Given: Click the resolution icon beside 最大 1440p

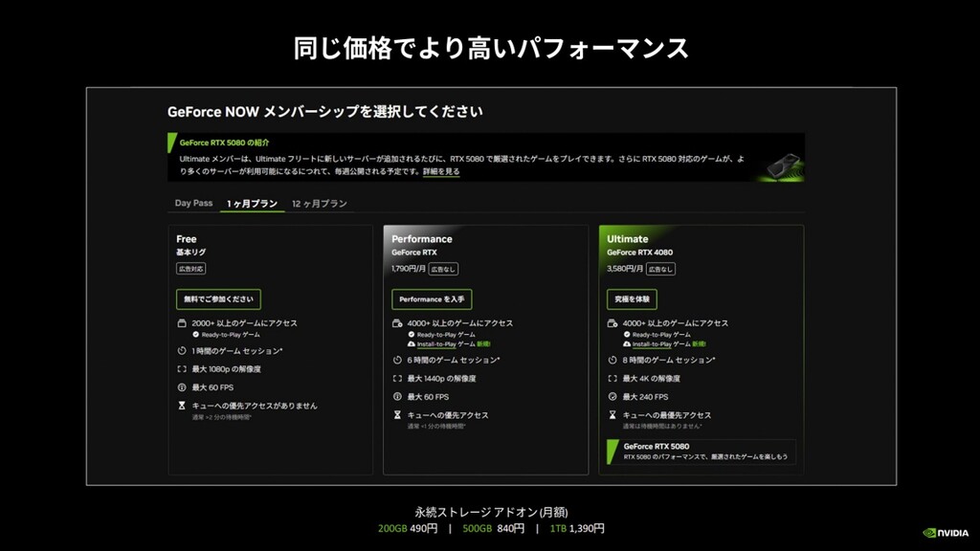Looking at the screenshot, I should coord(397,379).
